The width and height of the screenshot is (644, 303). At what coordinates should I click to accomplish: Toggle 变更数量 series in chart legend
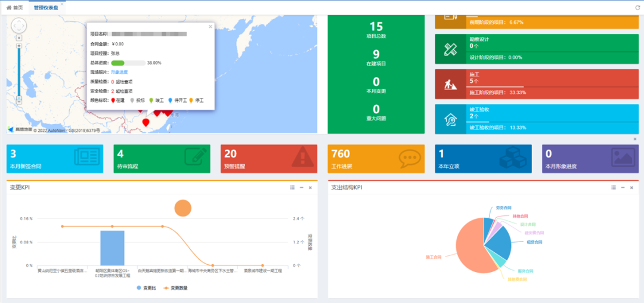175,288
